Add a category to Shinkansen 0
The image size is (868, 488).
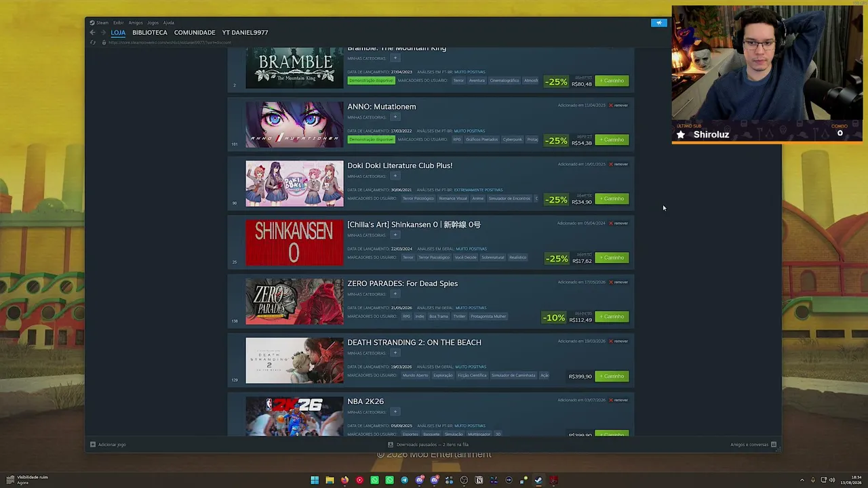(x=395, y=235)
